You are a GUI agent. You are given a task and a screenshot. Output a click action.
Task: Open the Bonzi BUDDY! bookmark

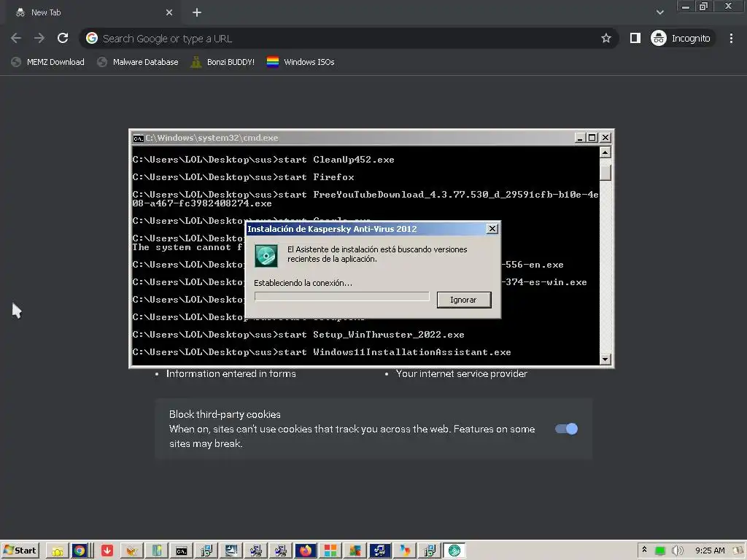[x=222, y=62]
